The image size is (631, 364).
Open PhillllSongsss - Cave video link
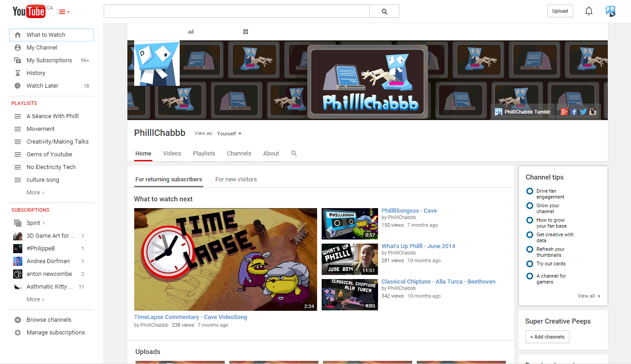coord(409,211)
